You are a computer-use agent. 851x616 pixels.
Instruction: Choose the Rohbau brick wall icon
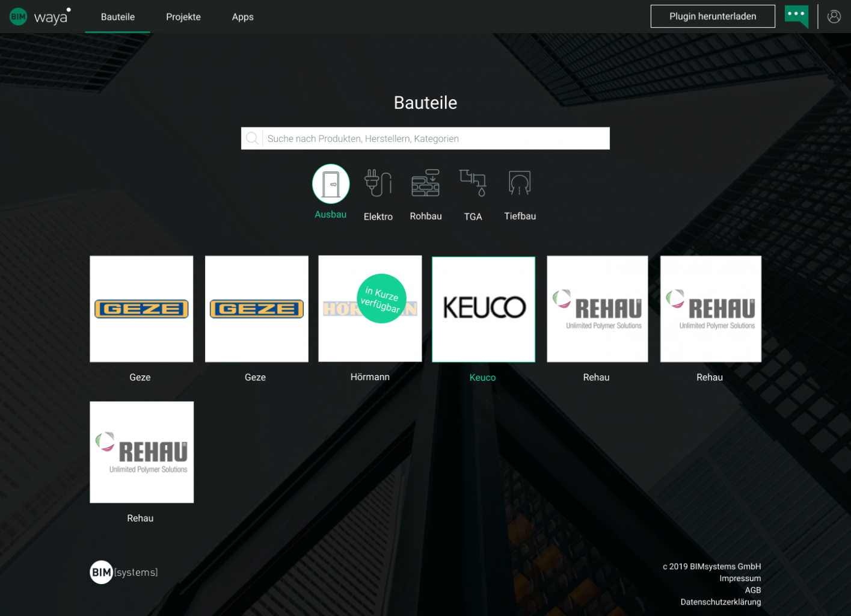pos(425,184)
